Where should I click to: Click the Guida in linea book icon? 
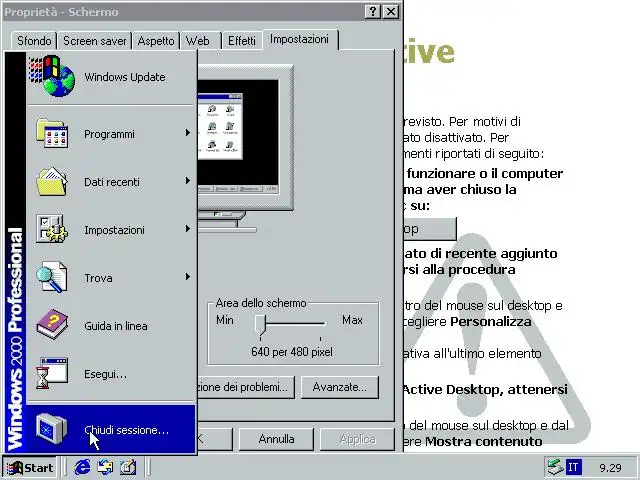point(52,325)
